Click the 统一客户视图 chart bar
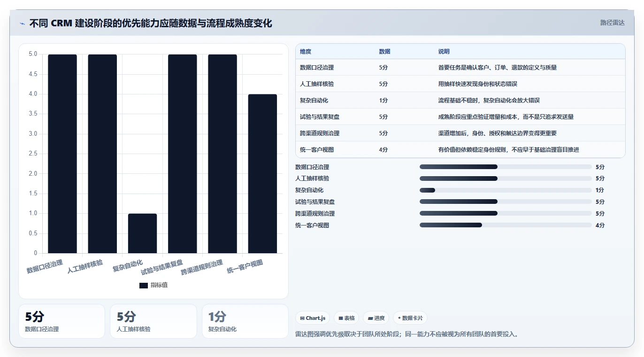This screenshot has width=644, height=357. point(262,174)
